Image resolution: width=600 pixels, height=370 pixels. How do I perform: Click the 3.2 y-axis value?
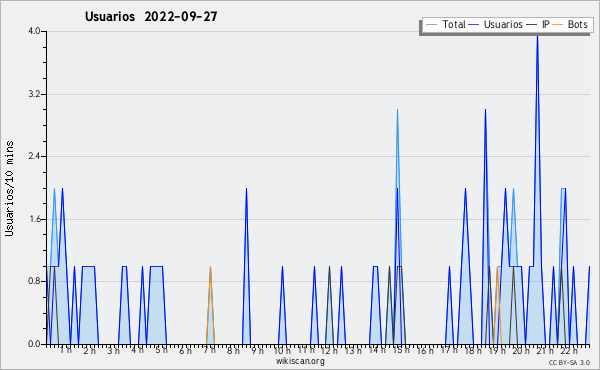click(34, 94)
